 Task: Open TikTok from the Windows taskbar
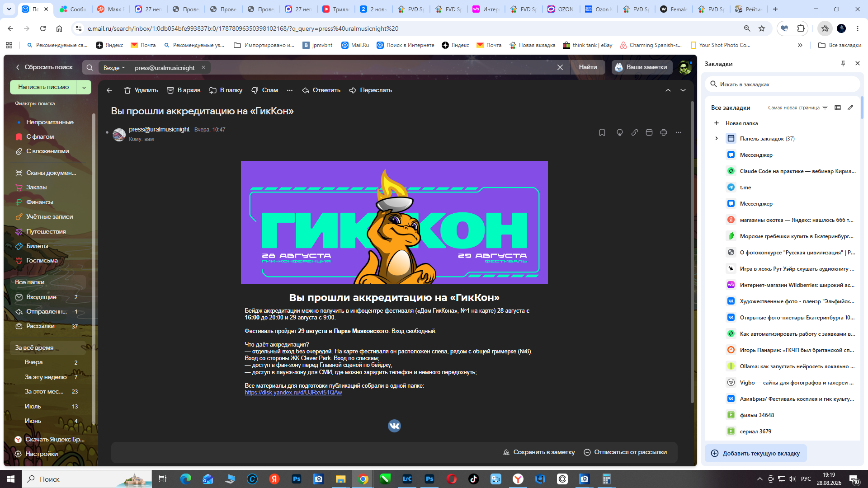point(474,479)
